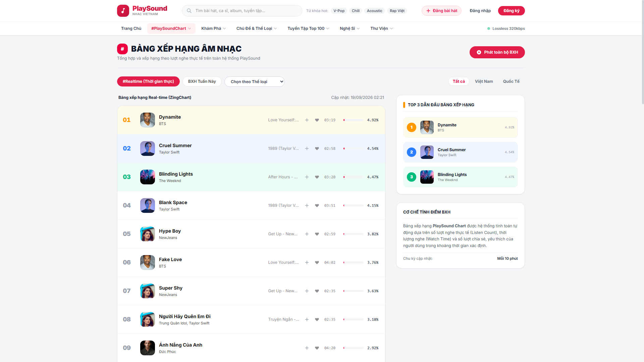Favorite Cruel Summer with heart icon
Screen dimensions: 644x362
pos(317,148)
